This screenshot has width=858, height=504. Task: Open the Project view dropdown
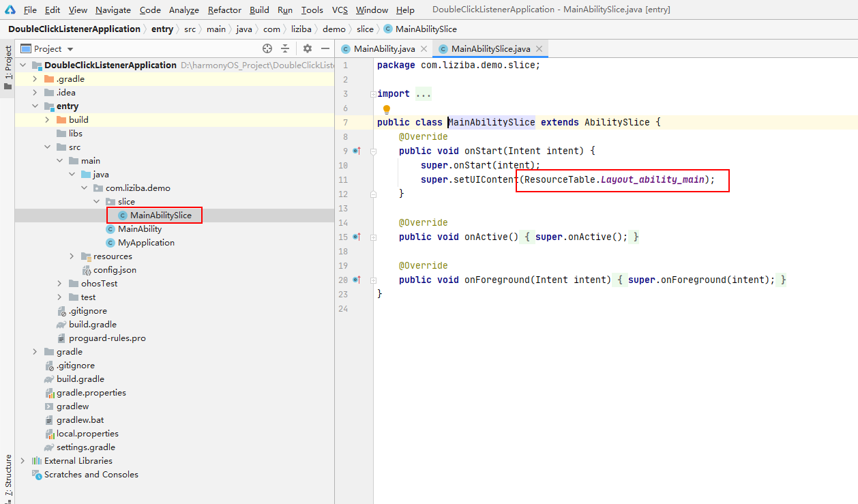pos(70,49)
